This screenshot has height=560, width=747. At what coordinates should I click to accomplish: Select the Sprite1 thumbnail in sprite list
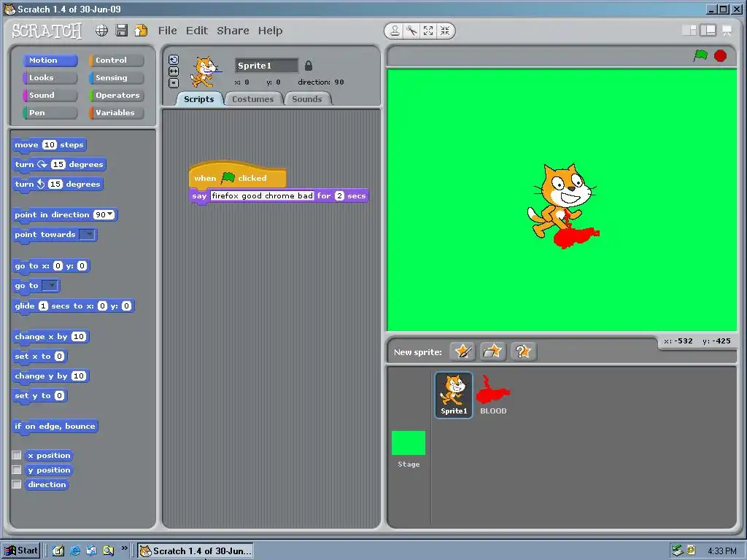pos(454,394)
